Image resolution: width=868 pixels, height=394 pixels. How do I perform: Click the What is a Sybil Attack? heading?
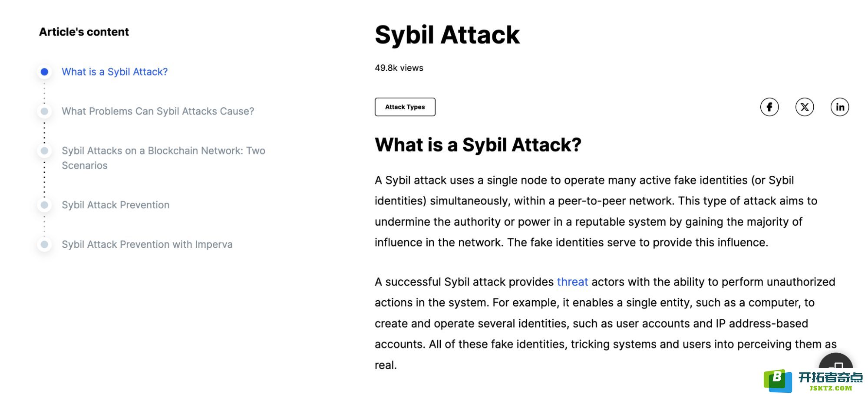pos(478,144)
